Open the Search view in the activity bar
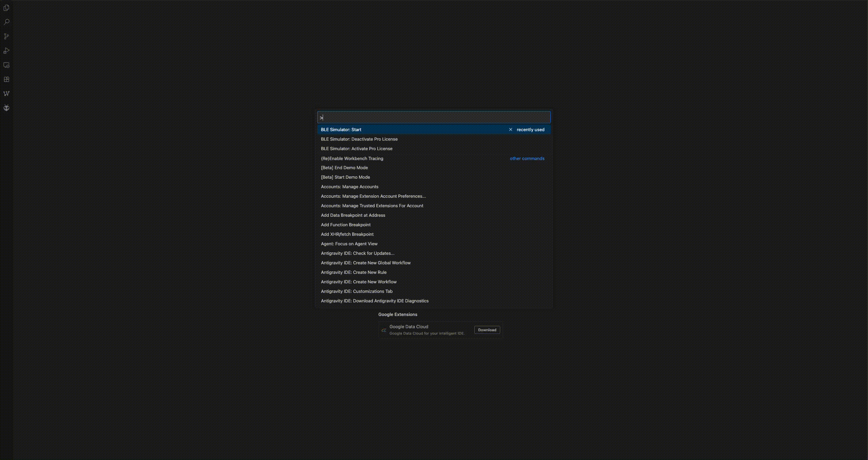The width and height of the screenshot is (868, 460). (6, 22)
